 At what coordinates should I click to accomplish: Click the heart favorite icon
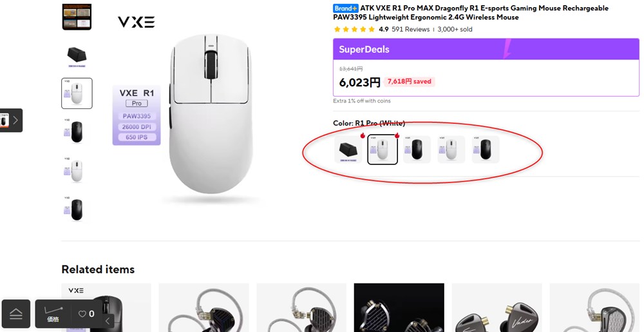click(x=82, y=314)
